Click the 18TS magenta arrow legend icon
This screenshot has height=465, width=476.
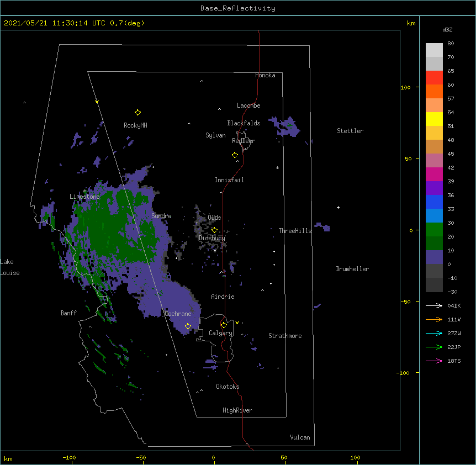pyautogui.click(x=434, y=361)
